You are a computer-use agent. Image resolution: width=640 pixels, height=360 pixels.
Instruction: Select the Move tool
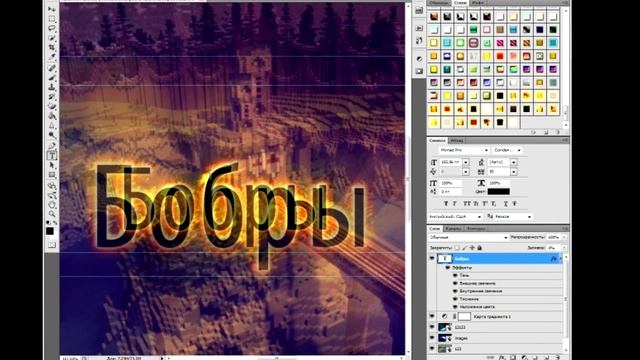(x=52, y=9)
